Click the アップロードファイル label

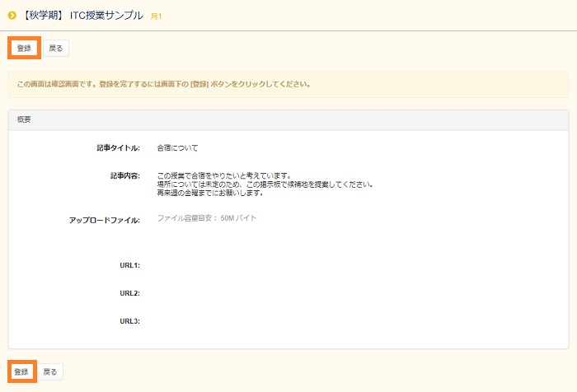(x=105, y=220)
